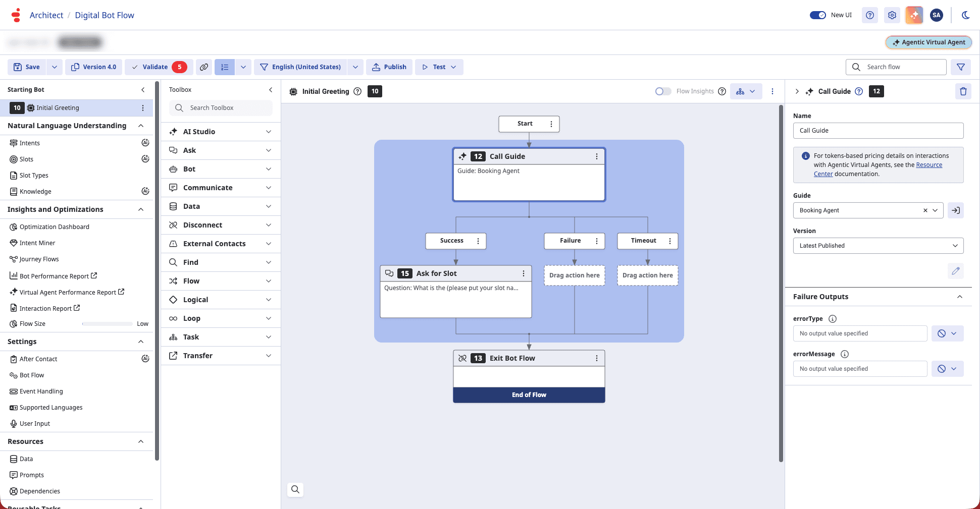Toggle the numbered list view button

tap(225, 67)
